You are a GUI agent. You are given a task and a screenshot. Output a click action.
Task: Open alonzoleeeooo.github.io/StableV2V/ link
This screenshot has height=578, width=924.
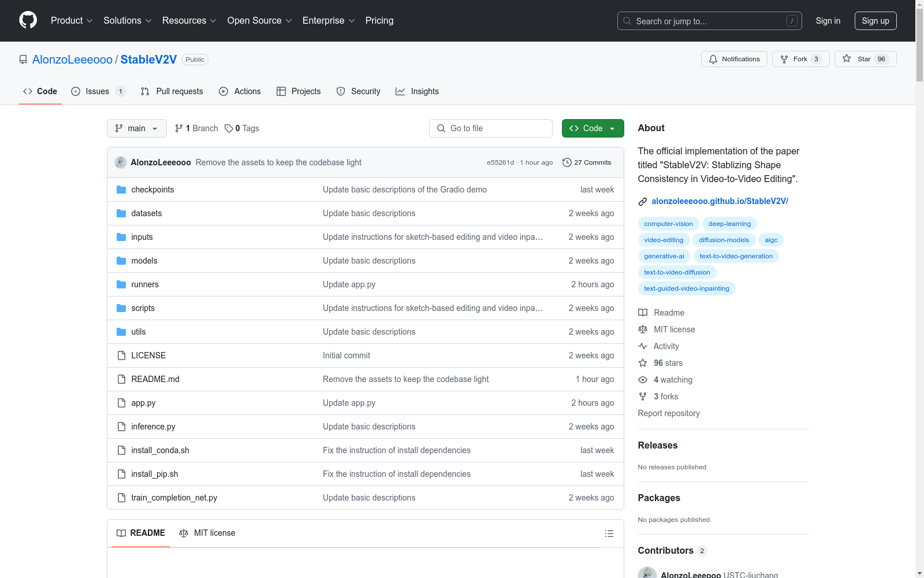coord(720,201)
